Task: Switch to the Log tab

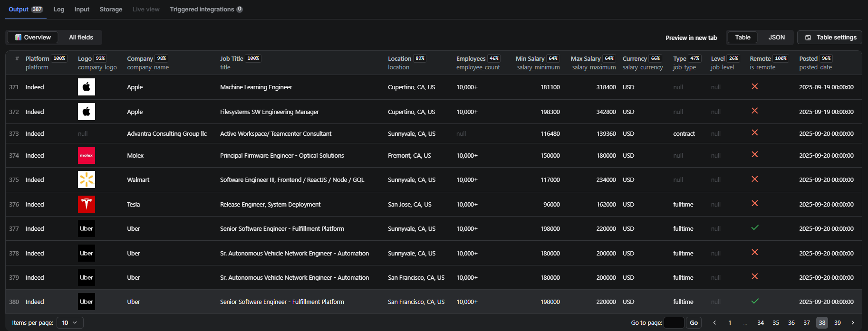Action: point(59,9)
